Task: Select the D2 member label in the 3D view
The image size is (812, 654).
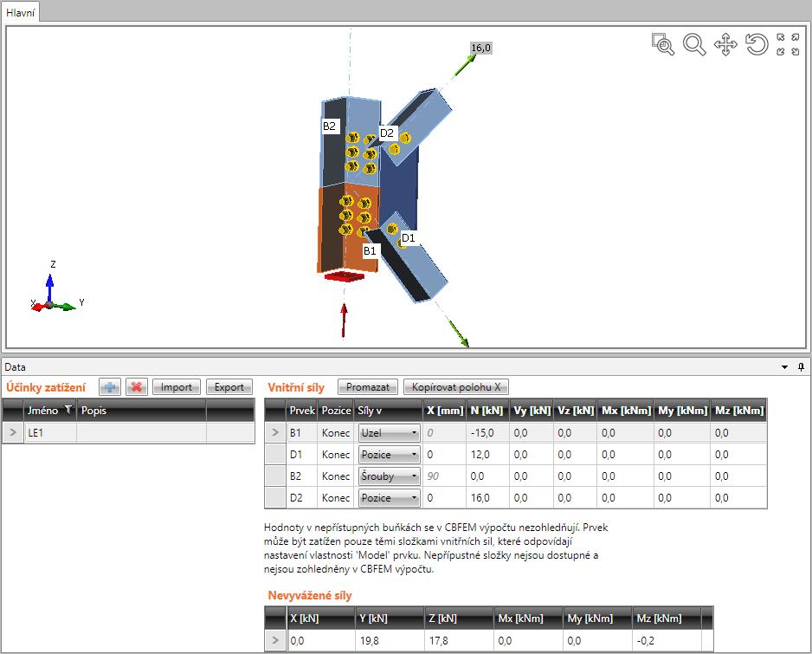Action: coord(387,133)
